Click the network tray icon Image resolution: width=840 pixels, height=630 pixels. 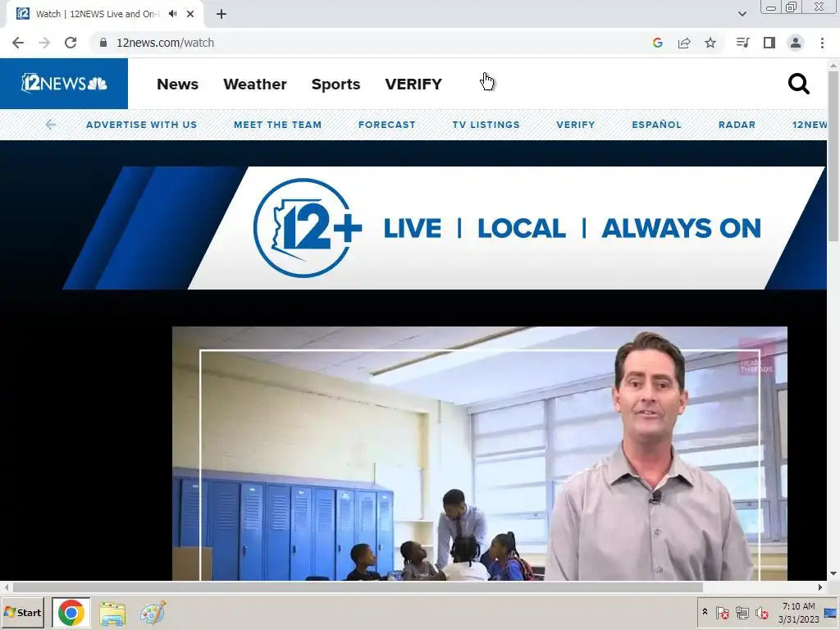click(742, 613)
